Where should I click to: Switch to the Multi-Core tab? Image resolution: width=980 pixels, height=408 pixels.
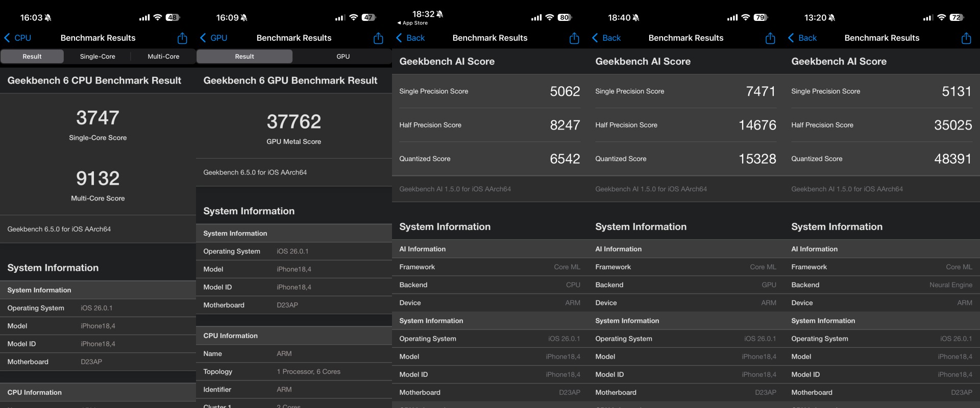tap(163, 57)
